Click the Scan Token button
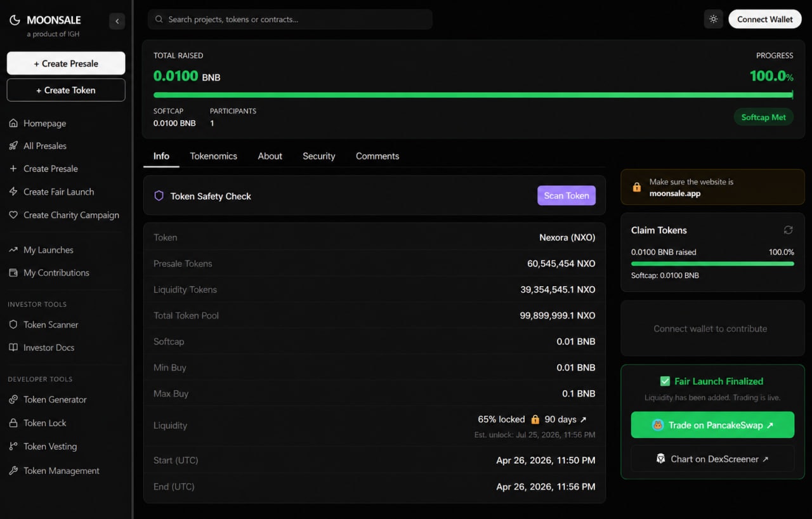The image size is (812, 519). click(566, 195)
